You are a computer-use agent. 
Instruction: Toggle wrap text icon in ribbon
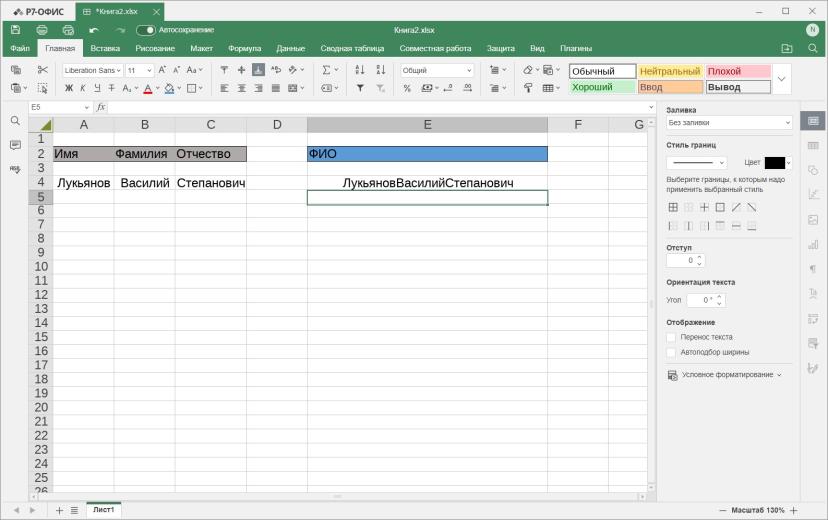[x=276, y=70]
